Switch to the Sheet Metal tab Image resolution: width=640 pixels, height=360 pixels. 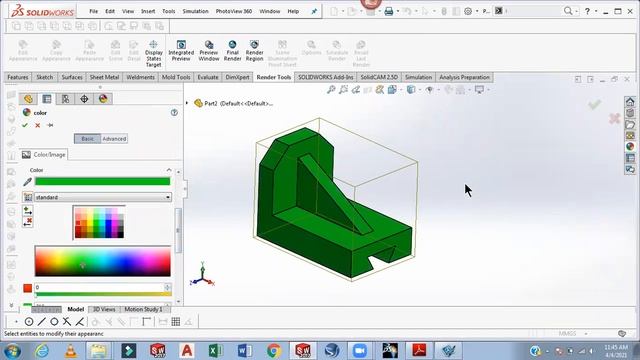point(104,77)
